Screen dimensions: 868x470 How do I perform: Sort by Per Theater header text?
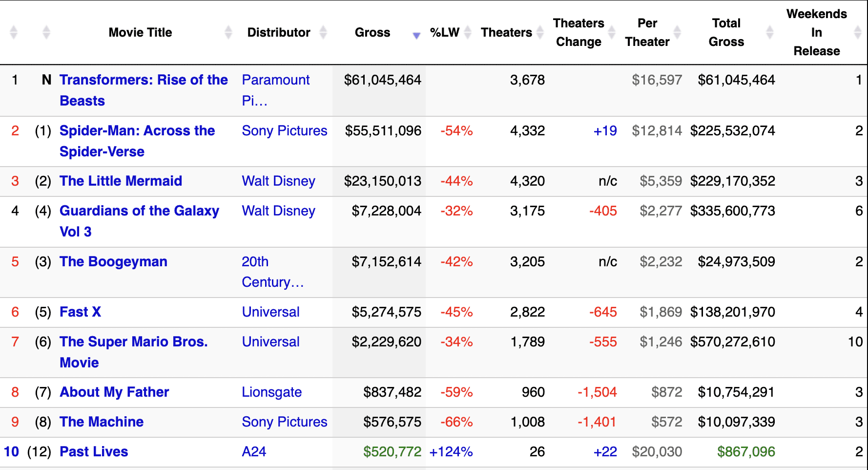coord(647,32)
